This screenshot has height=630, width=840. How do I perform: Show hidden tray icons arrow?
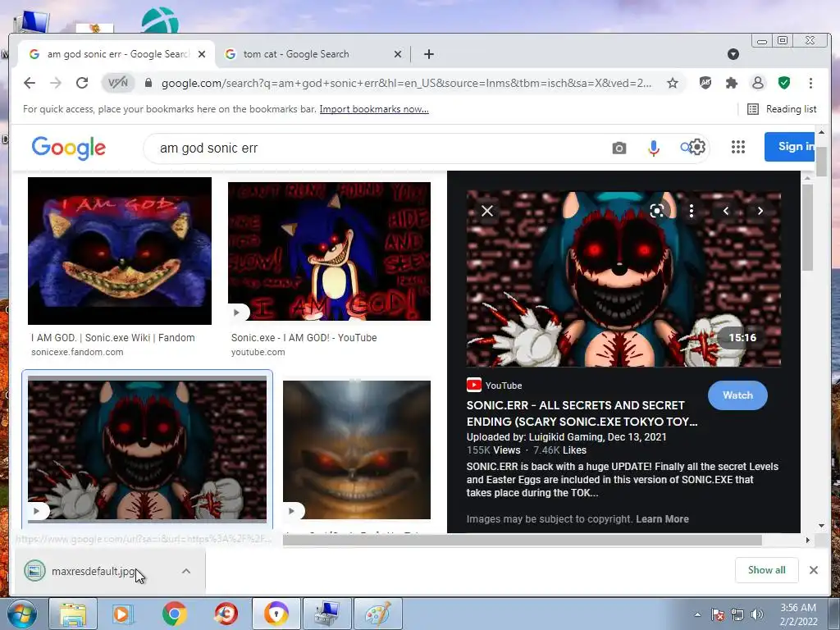coord(697,614)
